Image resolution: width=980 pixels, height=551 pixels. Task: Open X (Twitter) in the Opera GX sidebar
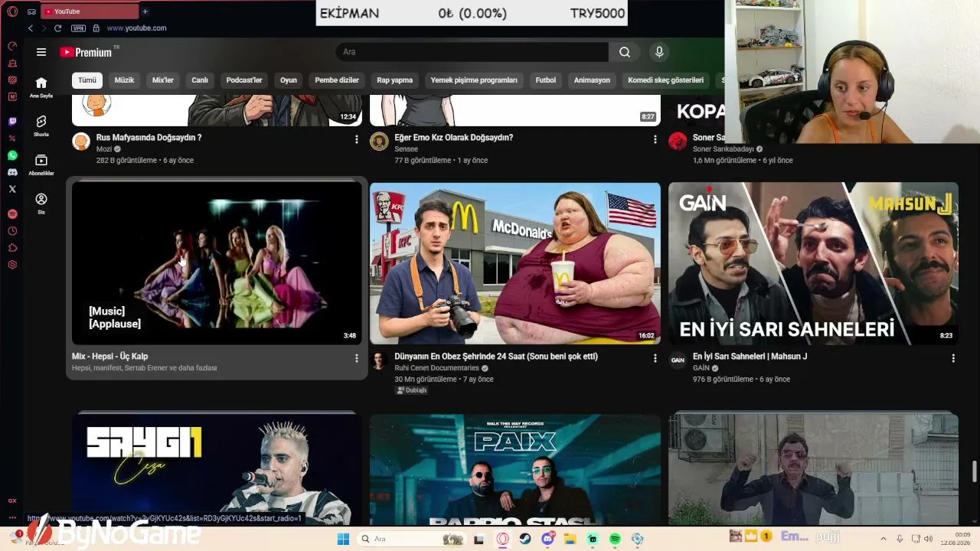12,189
